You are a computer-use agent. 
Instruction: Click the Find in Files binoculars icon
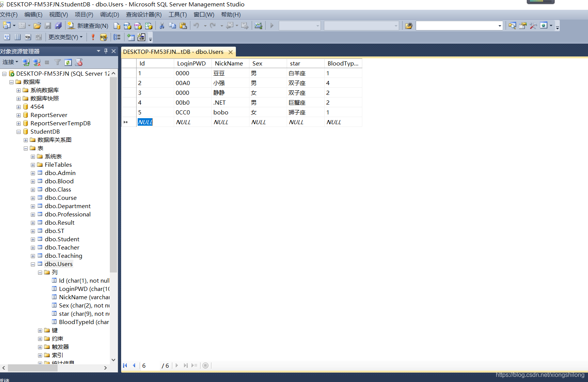coord(409,26)
